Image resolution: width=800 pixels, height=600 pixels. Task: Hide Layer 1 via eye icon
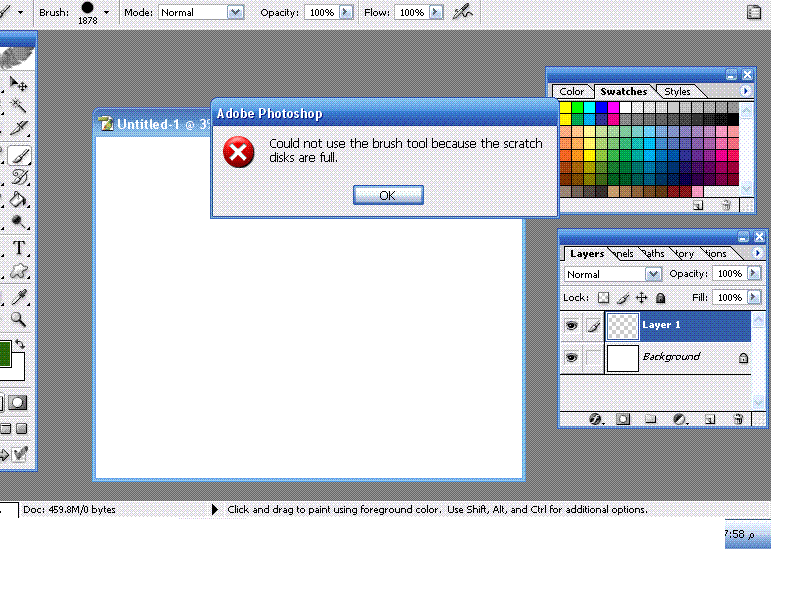(571, 326)
